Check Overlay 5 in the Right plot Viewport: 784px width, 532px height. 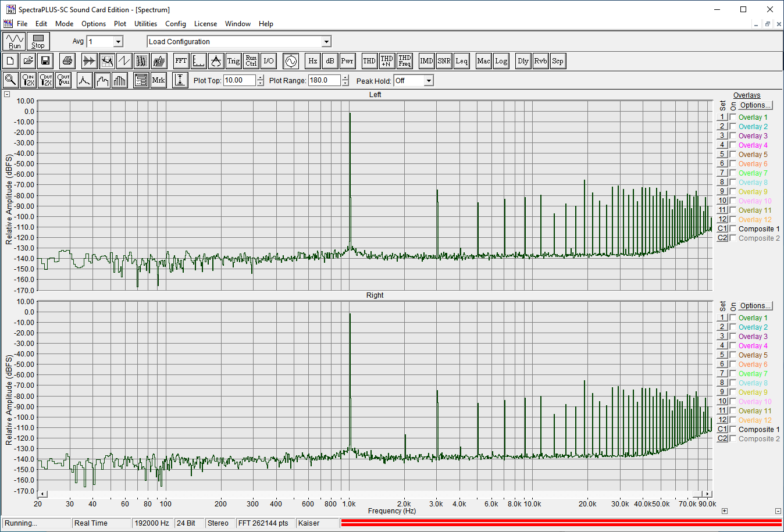click(x=733, y=355)
